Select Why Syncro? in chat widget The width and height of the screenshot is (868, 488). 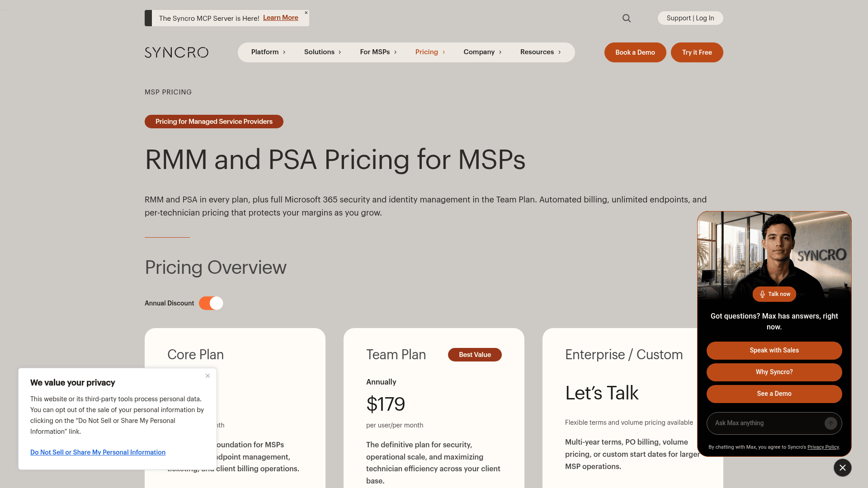(774, 372)
